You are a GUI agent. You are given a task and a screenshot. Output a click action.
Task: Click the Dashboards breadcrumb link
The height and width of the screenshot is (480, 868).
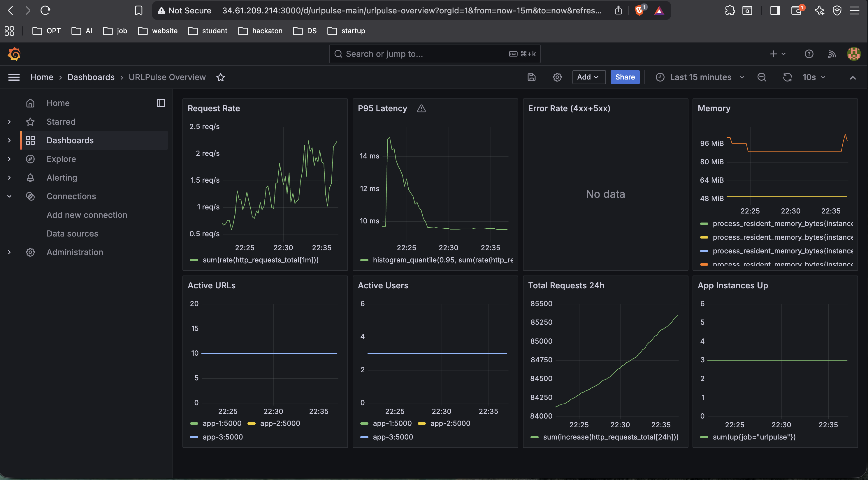91,77
